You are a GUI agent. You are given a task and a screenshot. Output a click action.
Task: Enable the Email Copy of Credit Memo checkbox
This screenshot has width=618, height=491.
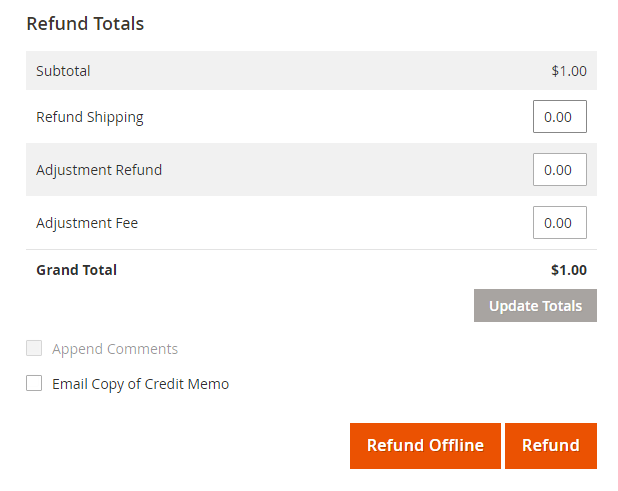click(34, 383)
